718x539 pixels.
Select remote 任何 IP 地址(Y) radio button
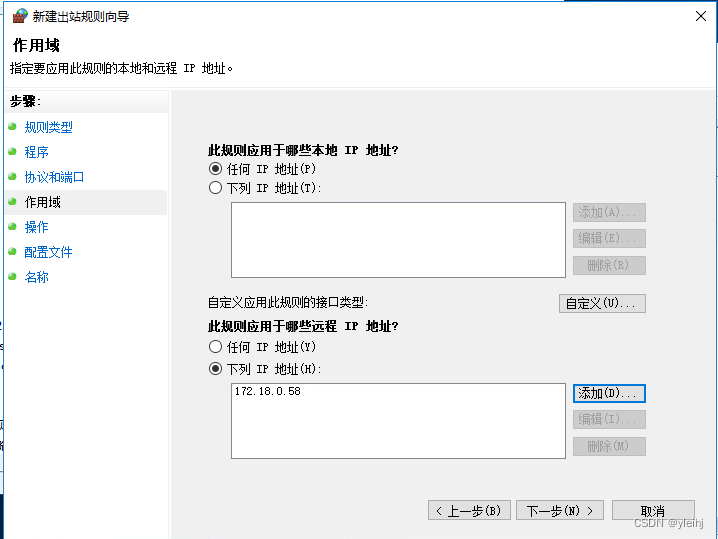215,347
